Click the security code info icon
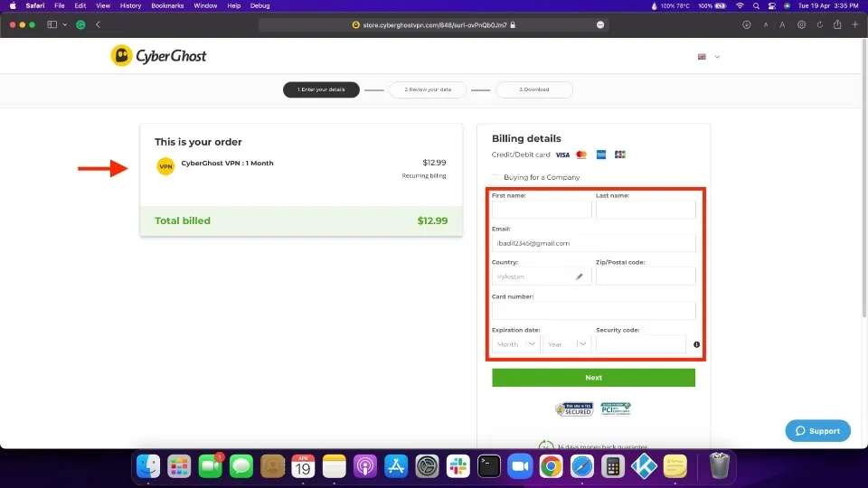Viewport: 868px width, 488px height. click(x=696, y=344)
